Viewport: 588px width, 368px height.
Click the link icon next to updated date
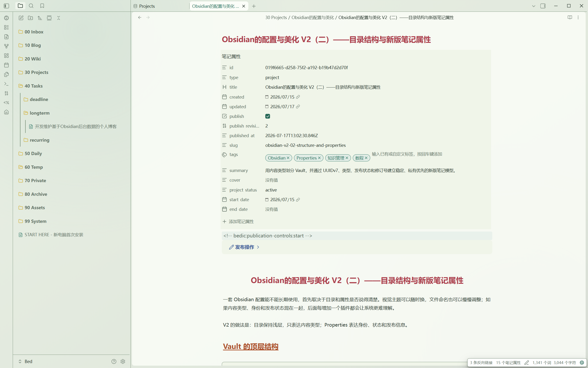298,107
